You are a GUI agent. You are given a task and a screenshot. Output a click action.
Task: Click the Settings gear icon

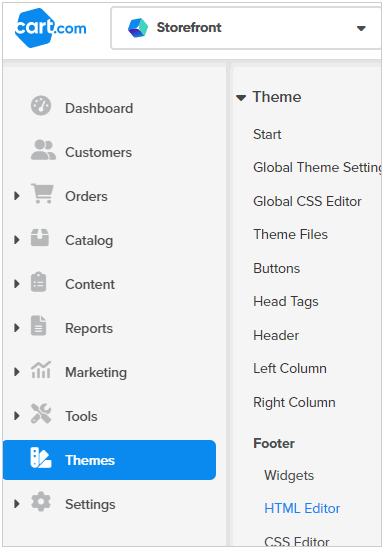pos(41,502)
